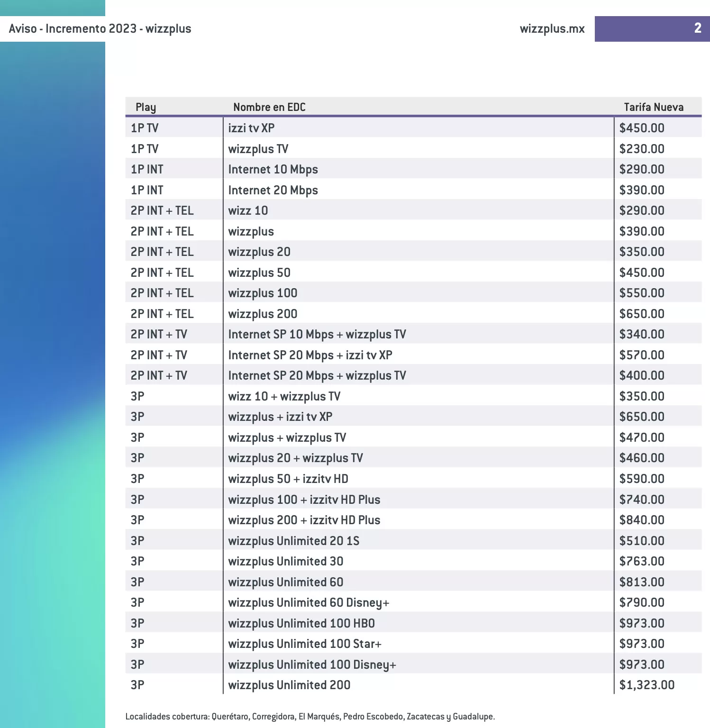710x728 pixels.
Task: Click the $740.00 price
Action: coord(642,500)
